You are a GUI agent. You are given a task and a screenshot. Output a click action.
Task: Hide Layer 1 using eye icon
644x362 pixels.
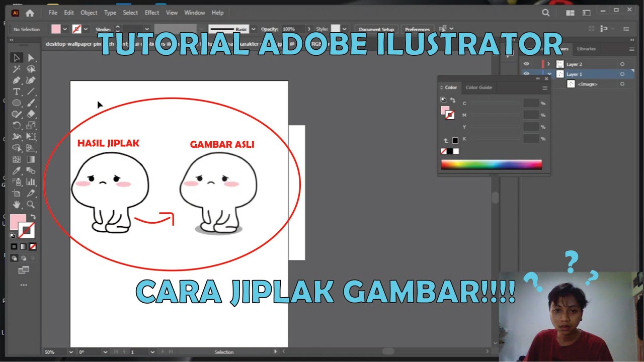click(x=526, y=74)
